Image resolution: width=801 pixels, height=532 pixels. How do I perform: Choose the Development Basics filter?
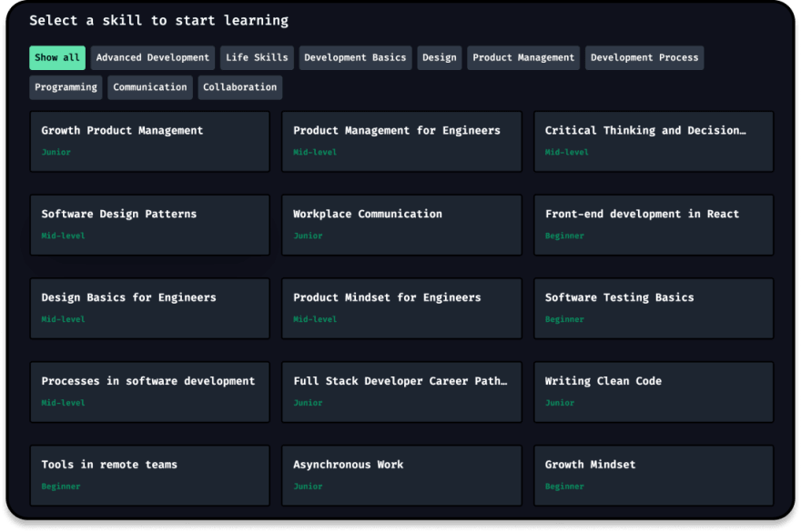tap(355, 57)
